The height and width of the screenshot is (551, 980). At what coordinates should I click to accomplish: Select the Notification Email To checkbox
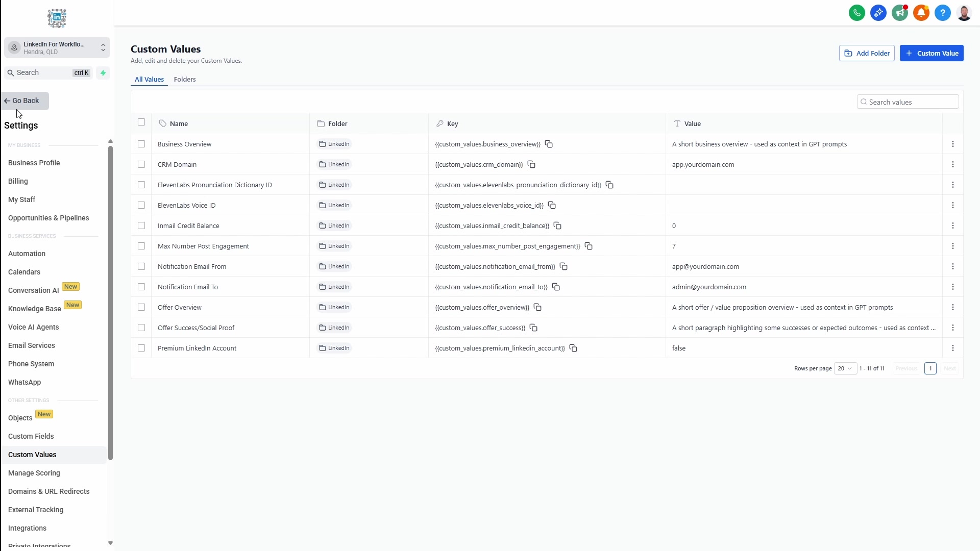click(x=141, y=287)
